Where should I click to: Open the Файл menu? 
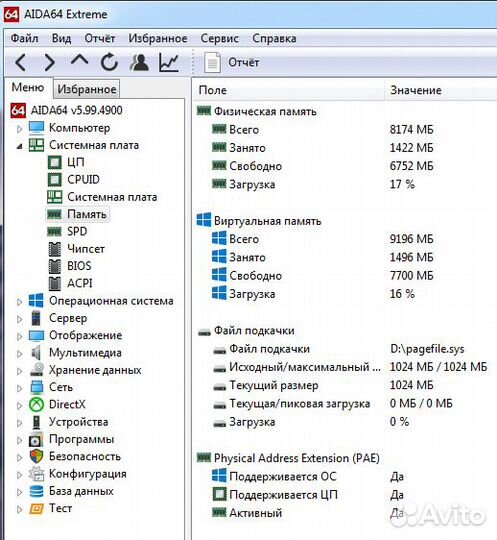point(24,38)
